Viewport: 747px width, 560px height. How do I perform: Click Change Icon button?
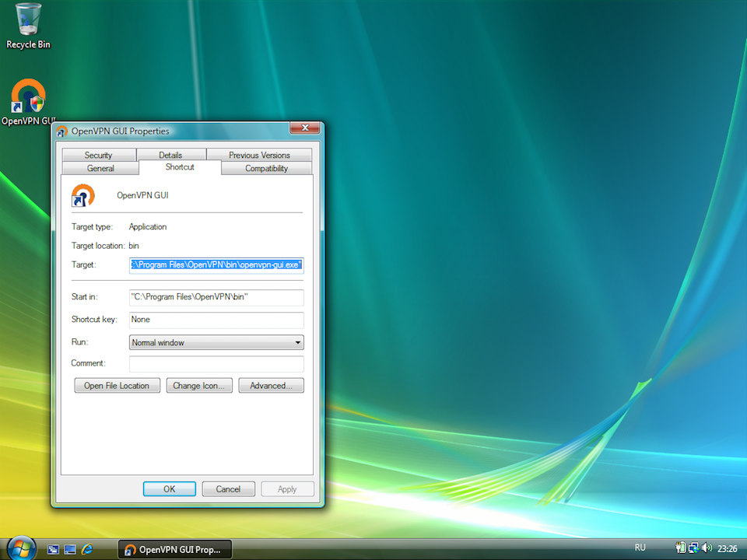(x=199, y=386)
